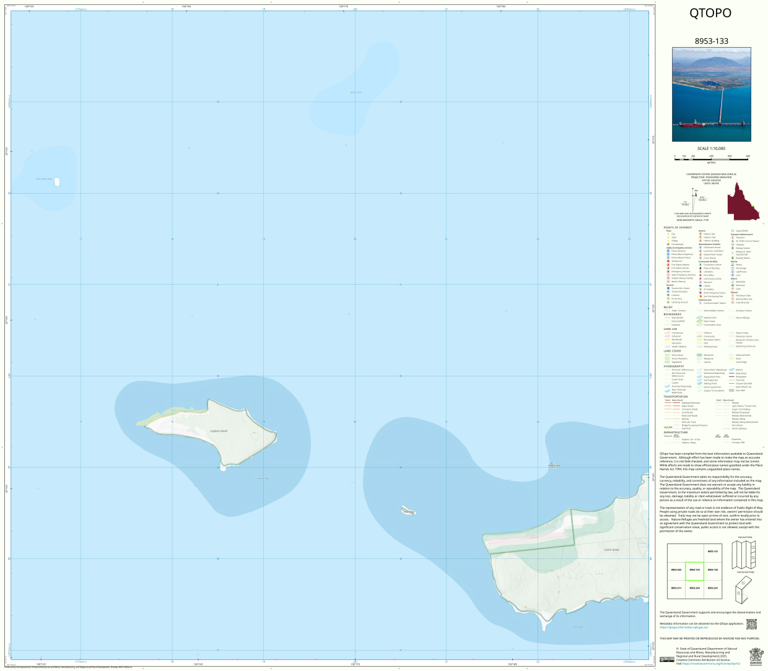
Task: Click the HYDROGRAPHY legend heading
Action: coord(674,366)
